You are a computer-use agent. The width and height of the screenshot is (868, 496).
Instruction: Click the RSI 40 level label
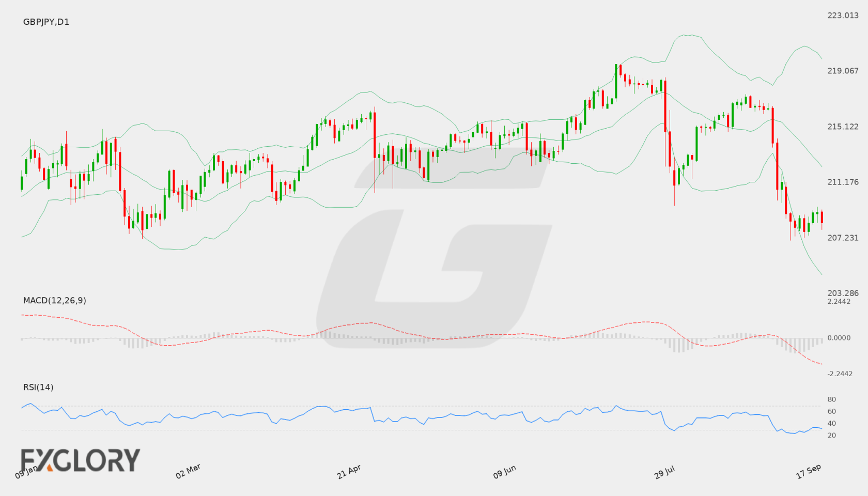click(831, 423)
